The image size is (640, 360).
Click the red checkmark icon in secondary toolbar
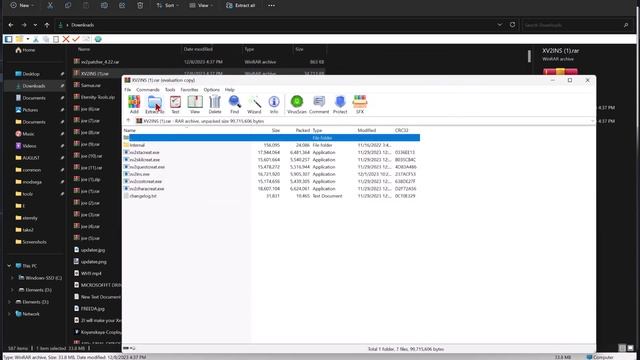pos(76,39)
